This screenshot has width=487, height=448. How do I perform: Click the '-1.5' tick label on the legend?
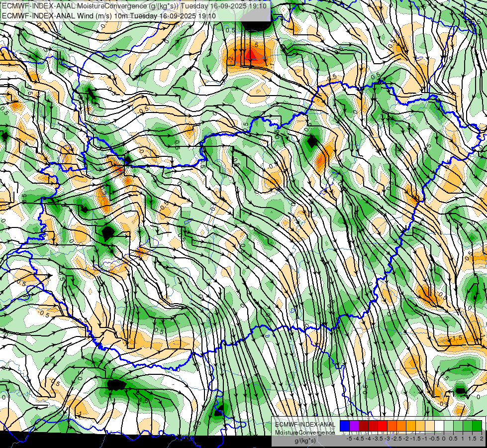(415, 439)
